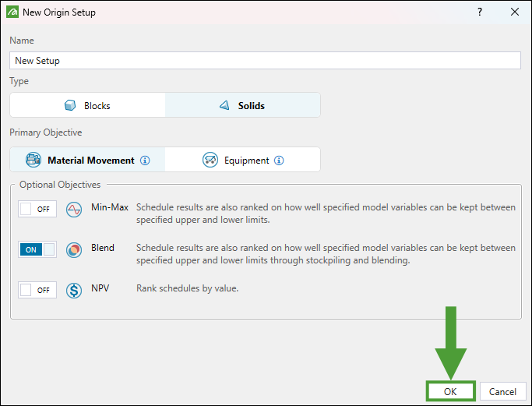Show info for Equipment objective
532x406 pixels.
point(279,161)
